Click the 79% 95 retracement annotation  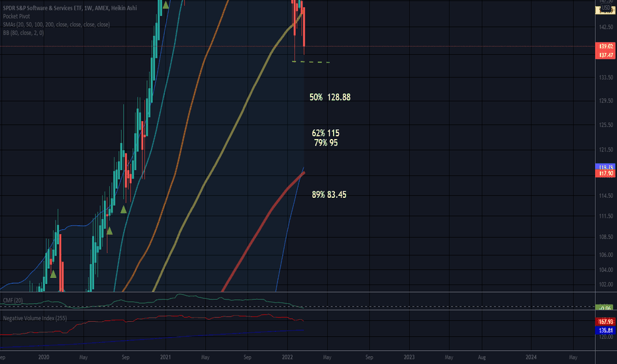(x=326, y=143)
